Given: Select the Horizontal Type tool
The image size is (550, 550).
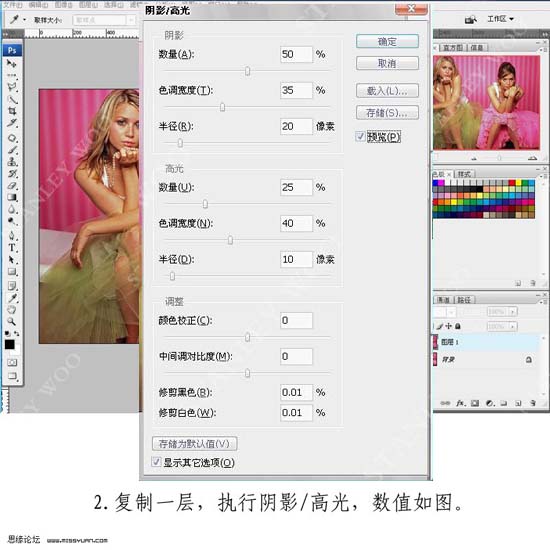Looking at the screenshot, I should click(x=12, y=248).
